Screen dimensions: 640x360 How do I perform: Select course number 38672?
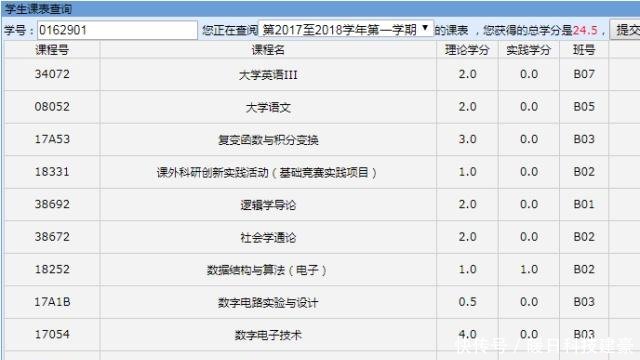click(52, 237)
